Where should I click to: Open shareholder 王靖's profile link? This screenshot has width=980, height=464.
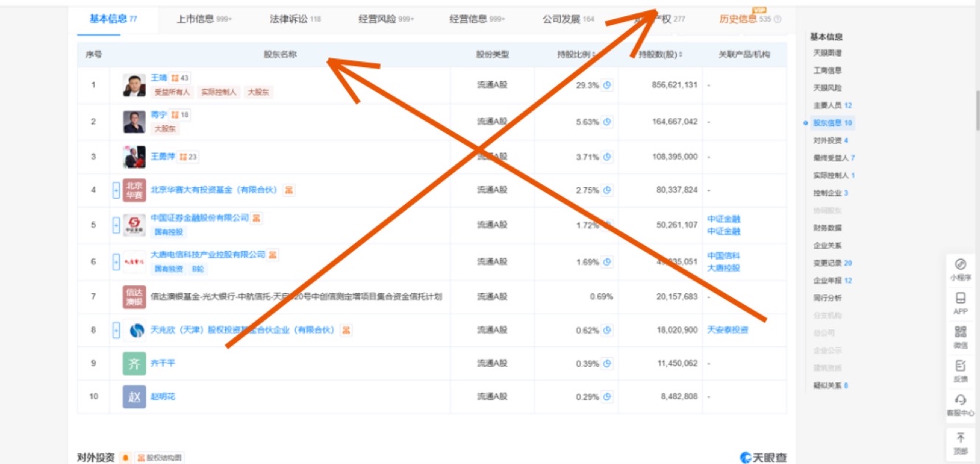(159, 78)
